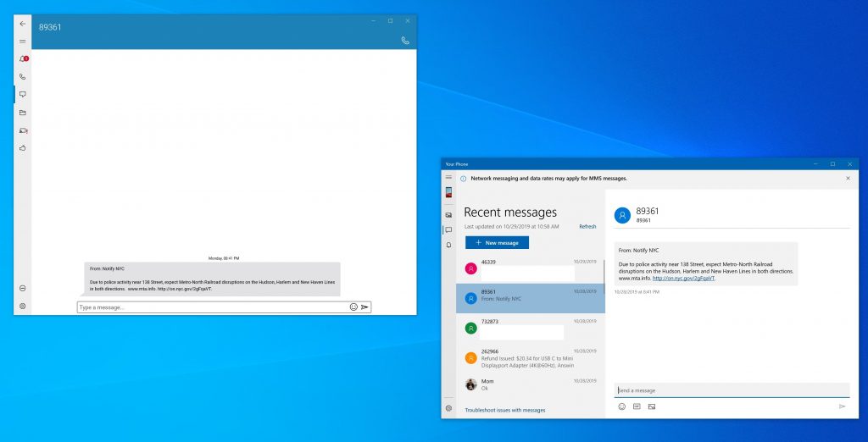This screenshot has width=868, height=442.
Task: Dismiss the network messaging rates banner
Action: coord(848,179)
